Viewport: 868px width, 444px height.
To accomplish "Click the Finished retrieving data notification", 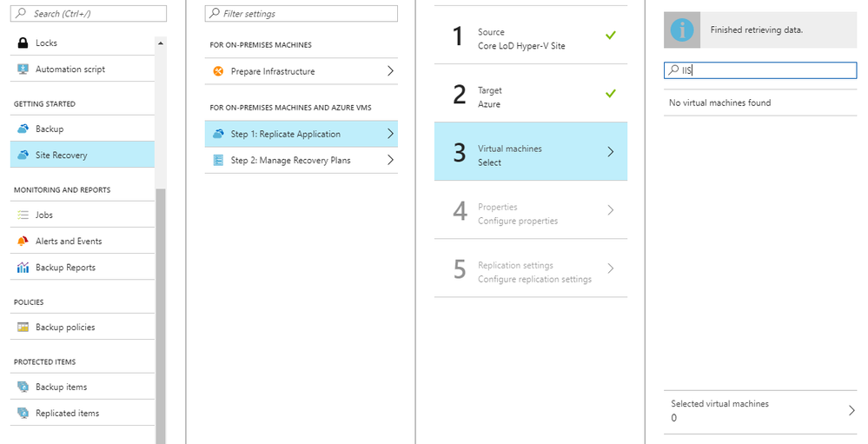I will tap(760, 30).
